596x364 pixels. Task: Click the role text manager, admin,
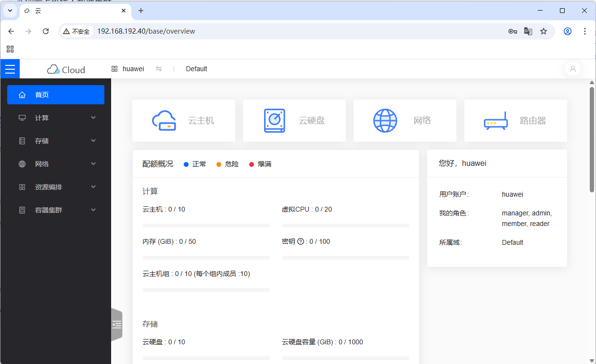(527, 213)
